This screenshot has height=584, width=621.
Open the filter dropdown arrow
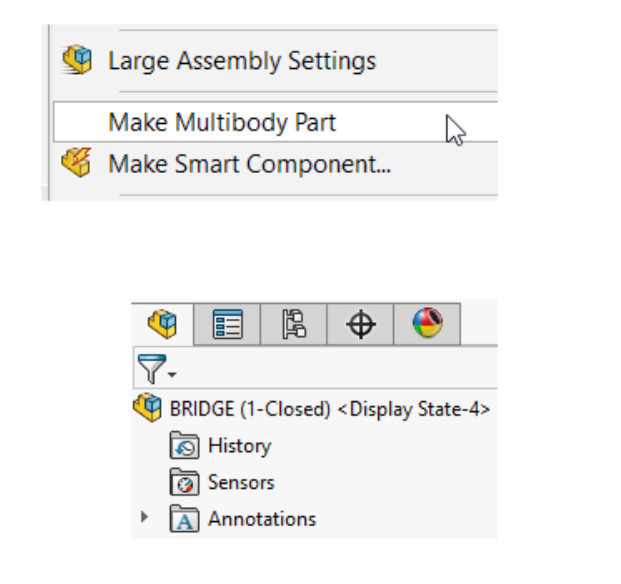coord(172,376)
